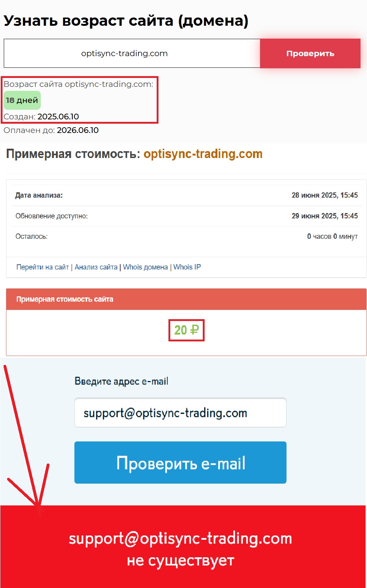This screenshot has height=588, width=367.
Task: Click the 20 ₽ estimated value
Action: 186,330
